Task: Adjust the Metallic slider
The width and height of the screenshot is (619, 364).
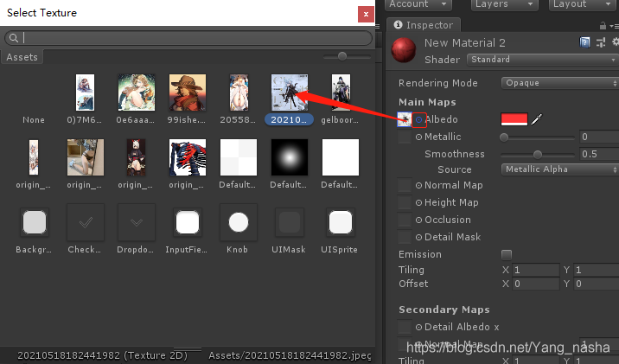Action: (538, 137)
